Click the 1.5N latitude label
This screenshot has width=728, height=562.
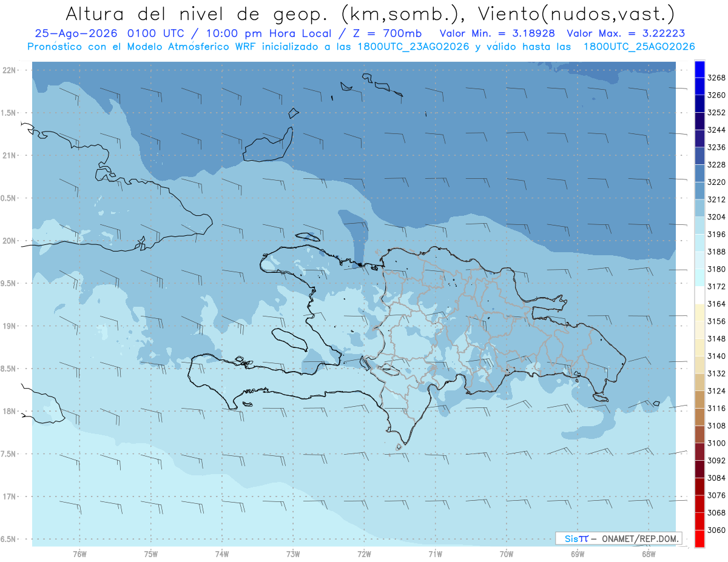tap(10, 113)
